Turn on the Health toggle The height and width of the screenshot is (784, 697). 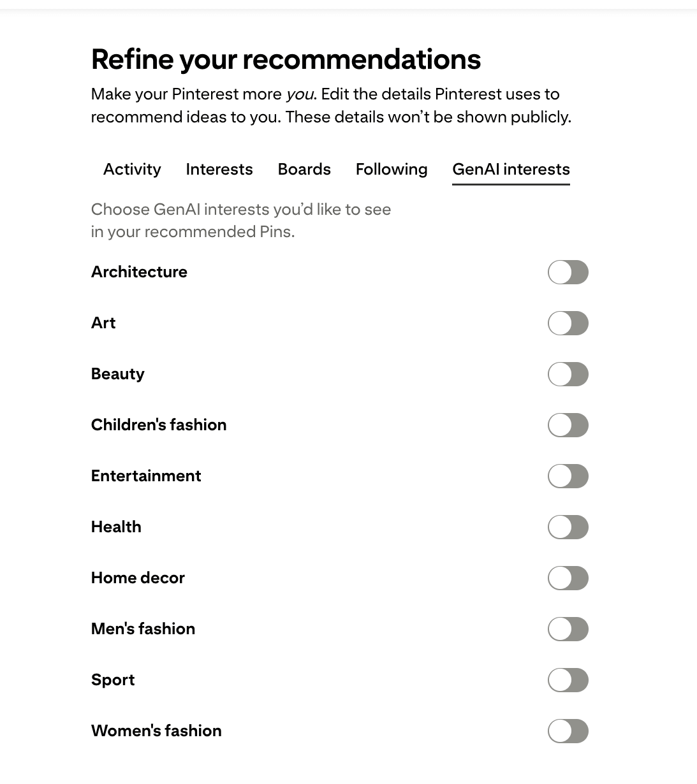tap(568, 527)
